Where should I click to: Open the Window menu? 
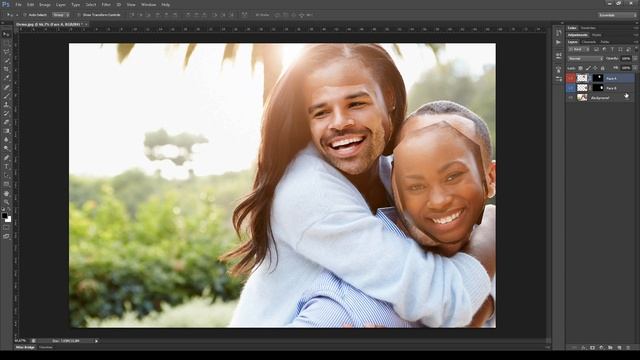[149, 4]
